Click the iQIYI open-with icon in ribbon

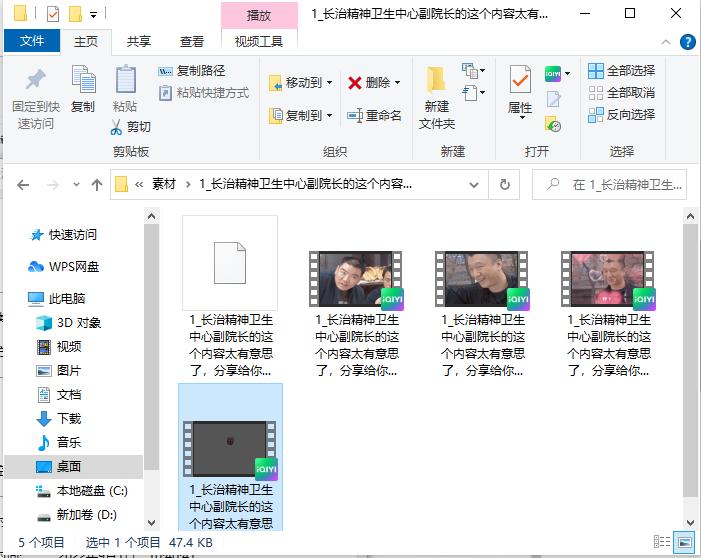(553, 73)
